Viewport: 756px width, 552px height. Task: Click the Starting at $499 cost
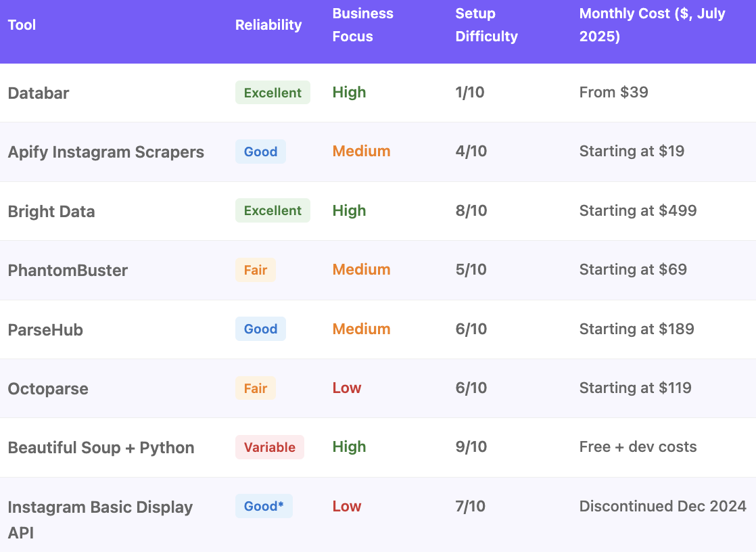[638, 210]
